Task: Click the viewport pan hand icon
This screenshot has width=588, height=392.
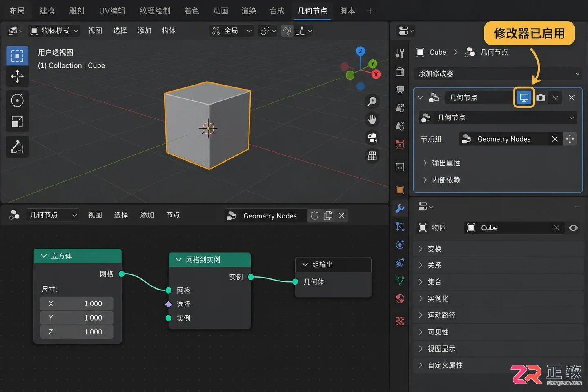Action: click(x=372, y=119)
